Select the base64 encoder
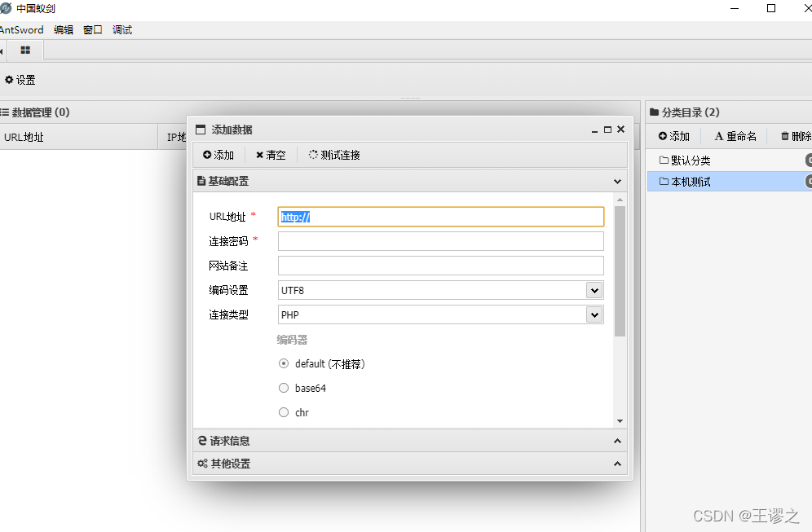The width and height of the screenshot is (812, 532). click(x=284, y=388)
